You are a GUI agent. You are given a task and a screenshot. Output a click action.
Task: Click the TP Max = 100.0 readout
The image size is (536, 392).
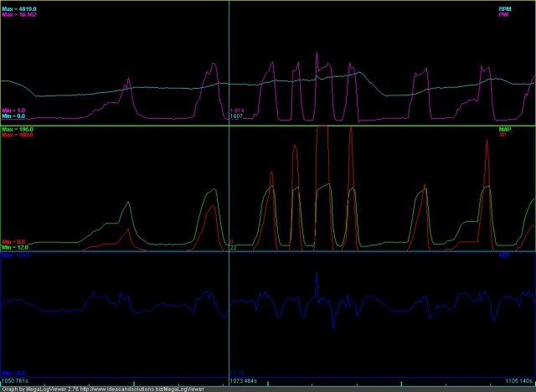tap(18, 136)
